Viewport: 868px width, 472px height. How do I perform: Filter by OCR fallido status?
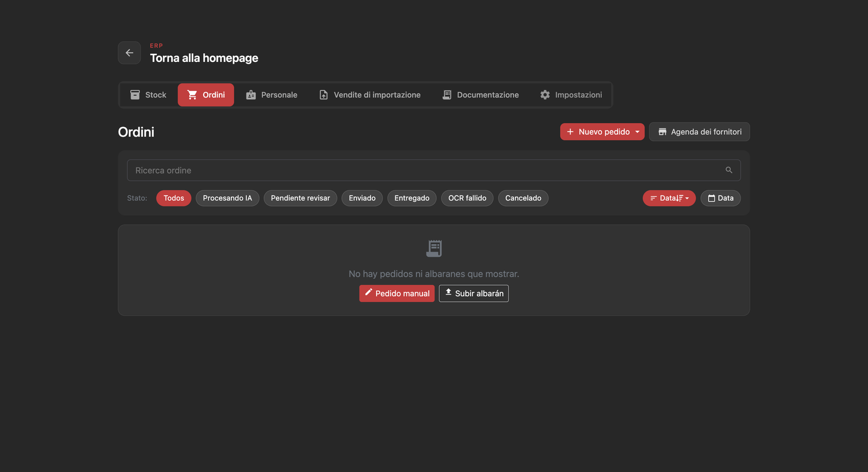pyautogui.click(x=468, y=198)
